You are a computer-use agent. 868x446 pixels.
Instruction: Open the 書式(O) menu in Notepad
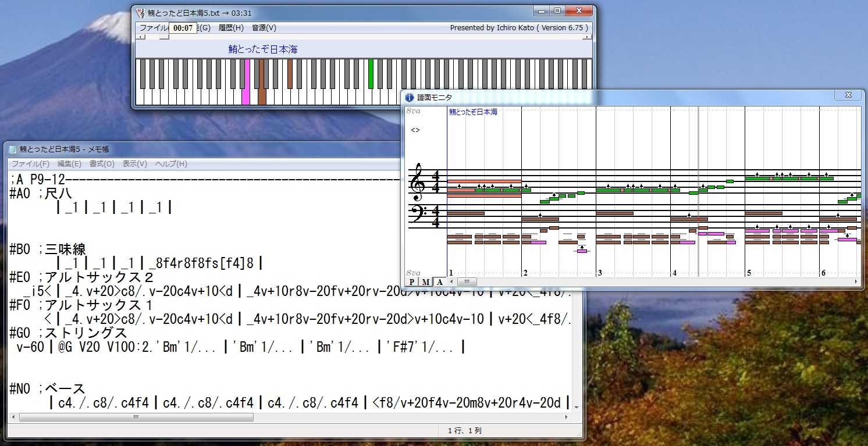pos(102,164)
